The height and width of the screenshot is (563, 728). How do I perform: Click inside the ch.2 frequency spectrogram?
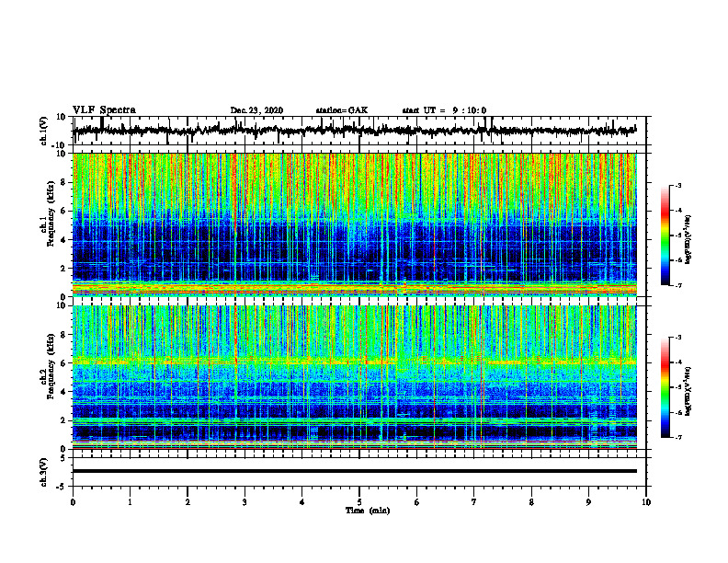[354, 377]
